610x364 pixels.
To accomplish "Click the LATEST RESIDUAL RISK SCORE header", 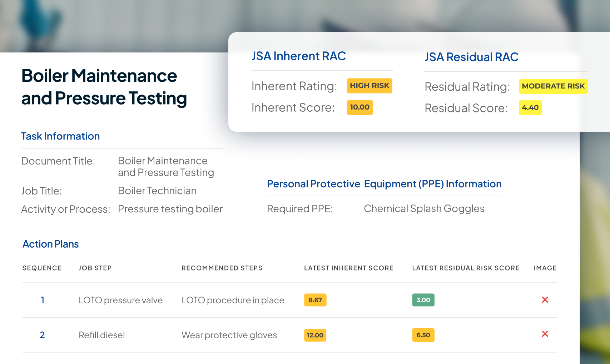I will coord(466,268).
